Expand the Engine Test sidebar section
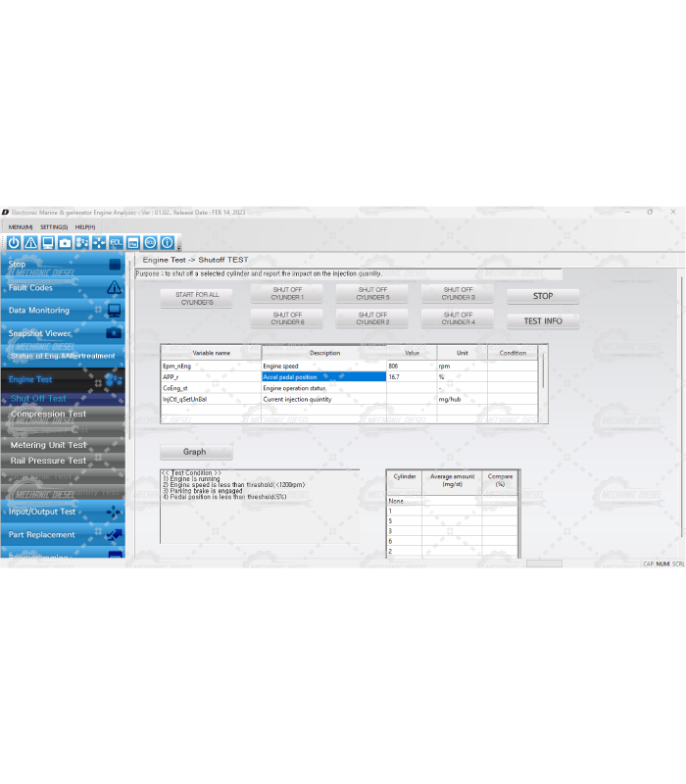The height and width of the screenshot is (784, 686). (63, 379)
